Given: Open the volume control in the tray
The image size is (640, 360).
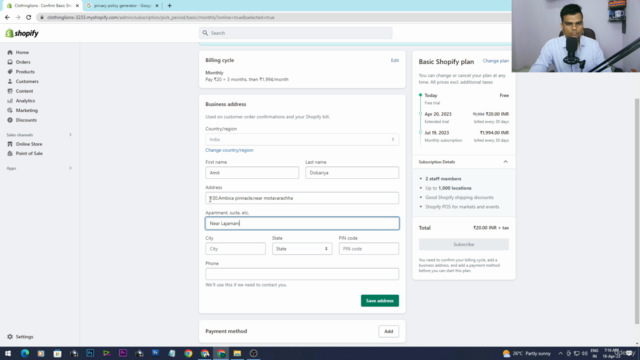Looking at the screenshot, I should (584, 353).
